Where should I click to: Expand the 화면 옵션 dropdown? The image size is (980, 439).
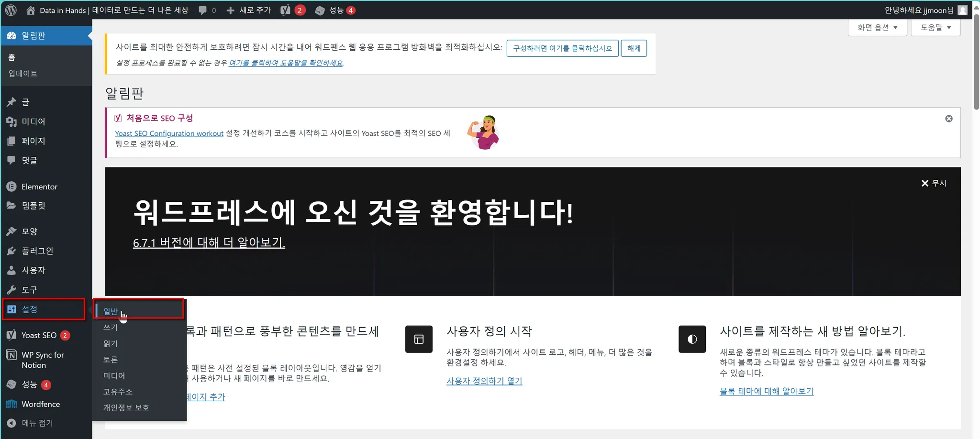pyautogui.click(x=878, y=27)
